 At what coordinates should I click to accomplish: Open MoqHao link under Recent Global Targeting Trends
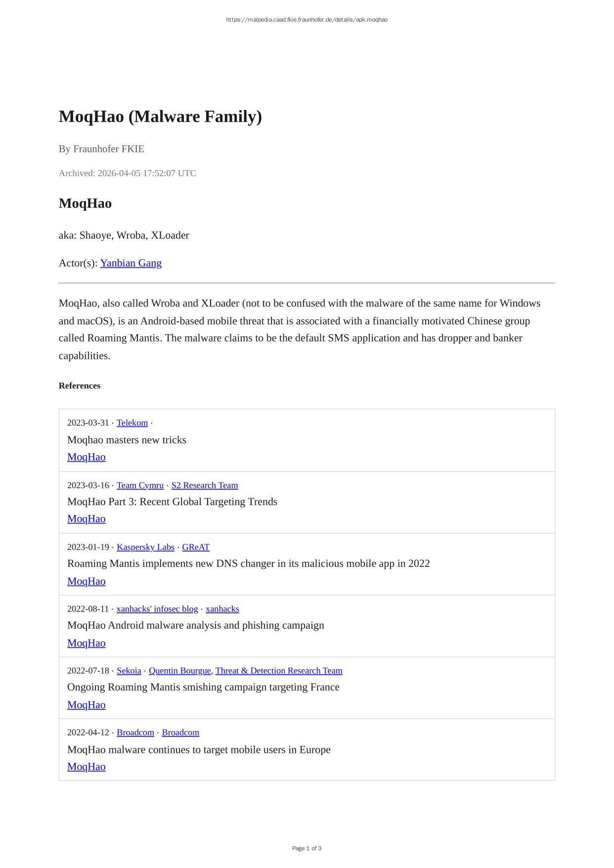(x=87, y=519)
